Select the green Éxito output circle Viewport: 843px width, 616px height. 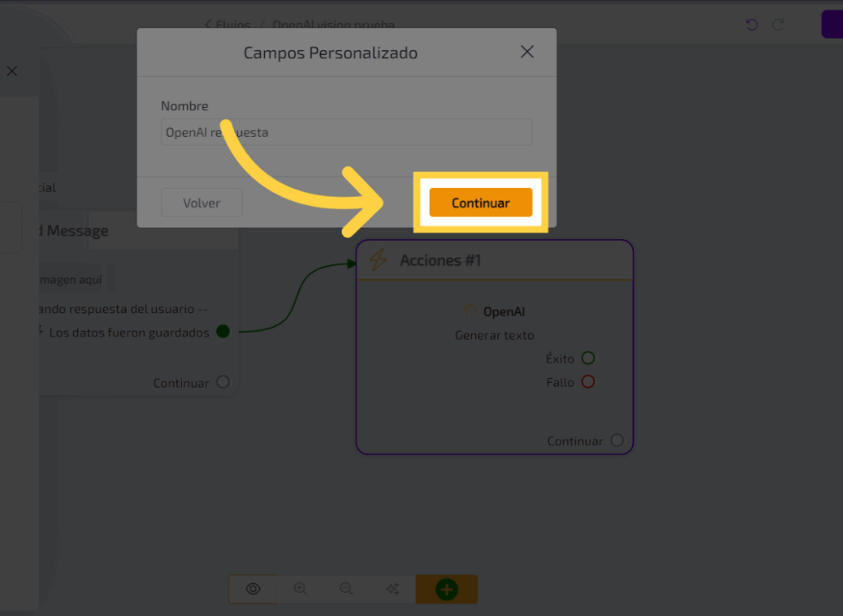click(588, 358)
